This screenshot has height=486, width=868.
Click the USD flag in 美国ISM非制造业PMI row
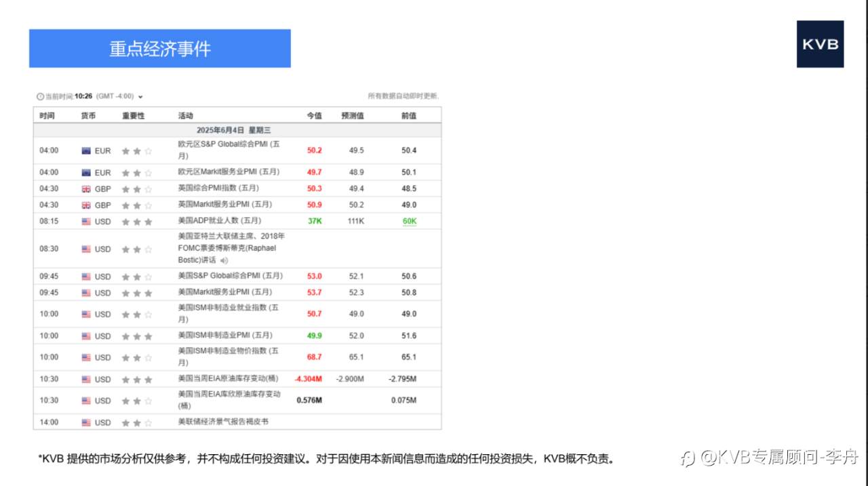pos(86,336)
